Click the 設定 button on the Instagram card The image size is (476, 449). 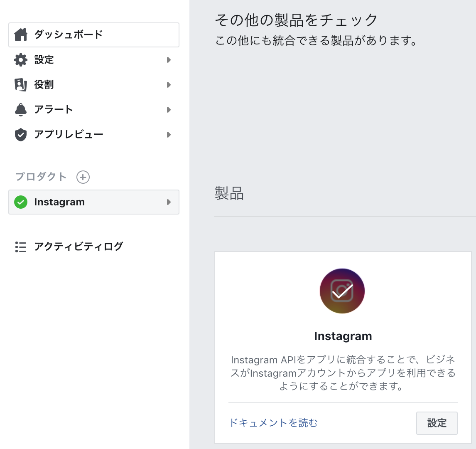pos(437,423)
